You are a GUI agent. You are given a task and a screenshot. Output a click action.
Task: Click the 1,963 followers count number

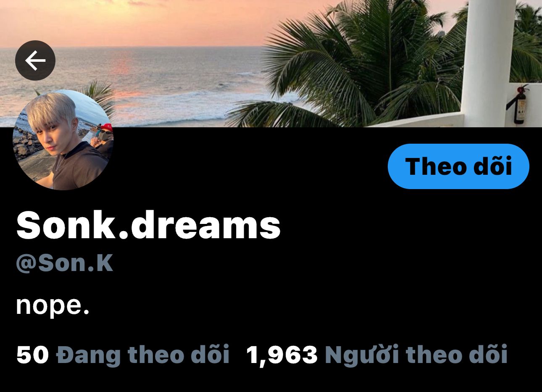click(282, 355)
